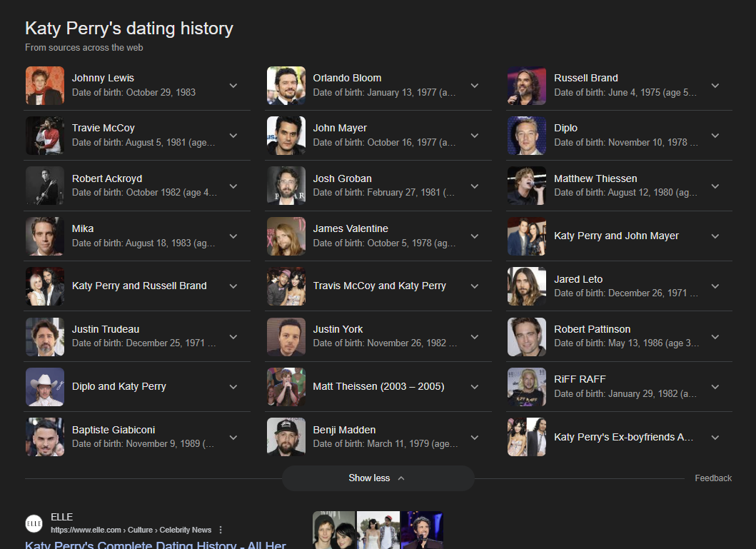Expand the Travie McCoy entry chevron
Viewport: 756px width, 549px height.
(233, 136)
